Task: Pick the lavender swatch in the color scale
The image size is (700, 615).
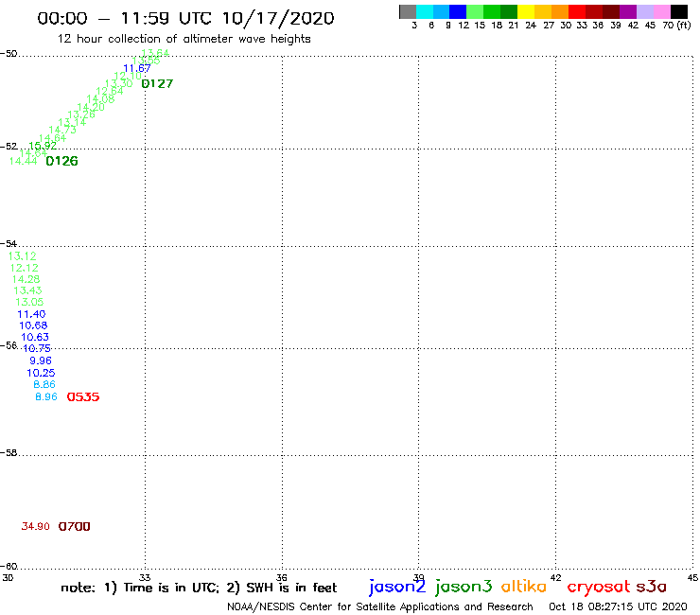Action: [644, 11]
